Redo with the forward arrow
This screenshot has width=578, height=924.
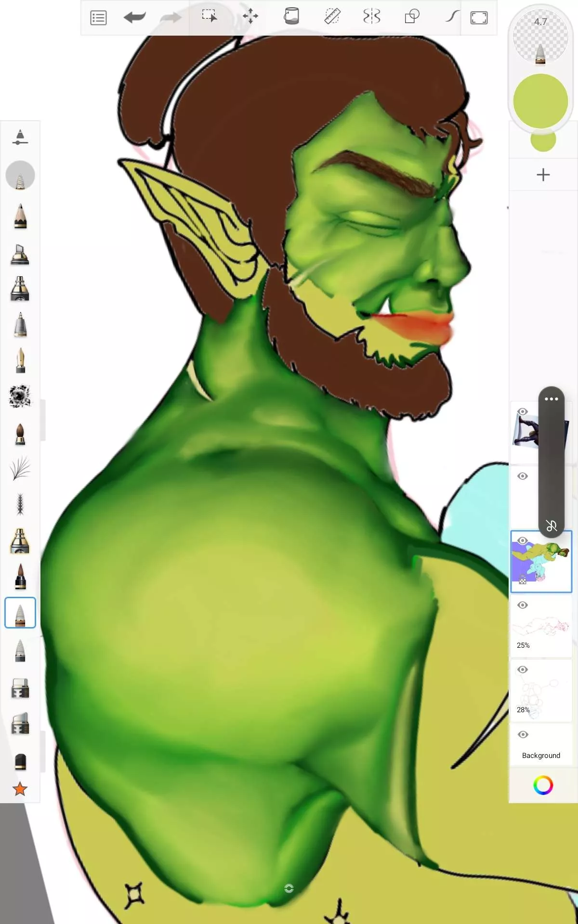pos(171,18)
